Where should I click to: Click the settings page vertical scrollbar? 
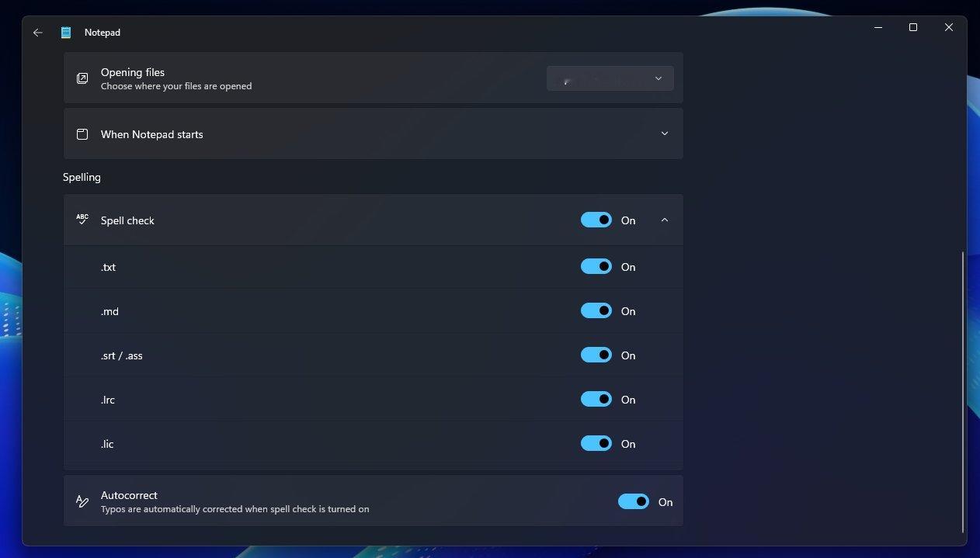pos(963,392)
